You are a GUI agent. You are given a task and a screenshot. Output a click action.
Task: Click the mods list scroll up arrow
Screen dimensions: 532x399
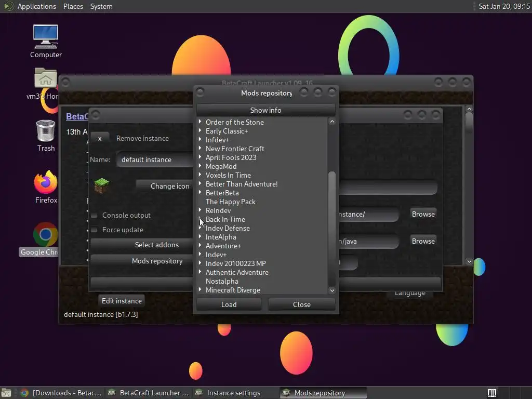click(x=332, y=122)
